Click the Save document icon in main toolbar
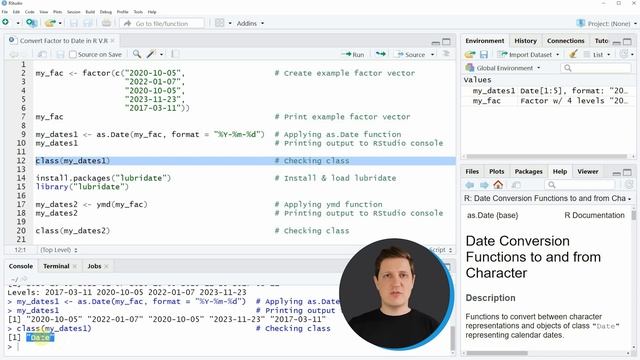The image size is (640, 360). pos(74,23)
